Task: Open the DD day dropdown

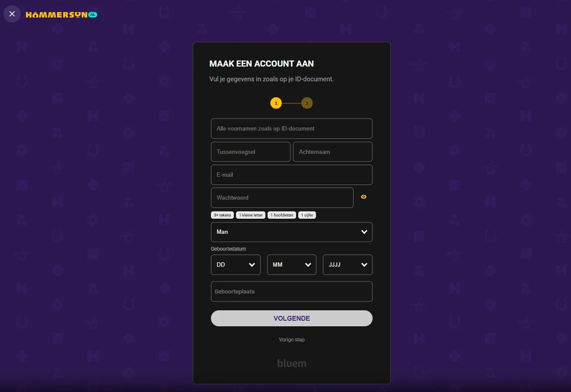Action: (x=236, y=265)
